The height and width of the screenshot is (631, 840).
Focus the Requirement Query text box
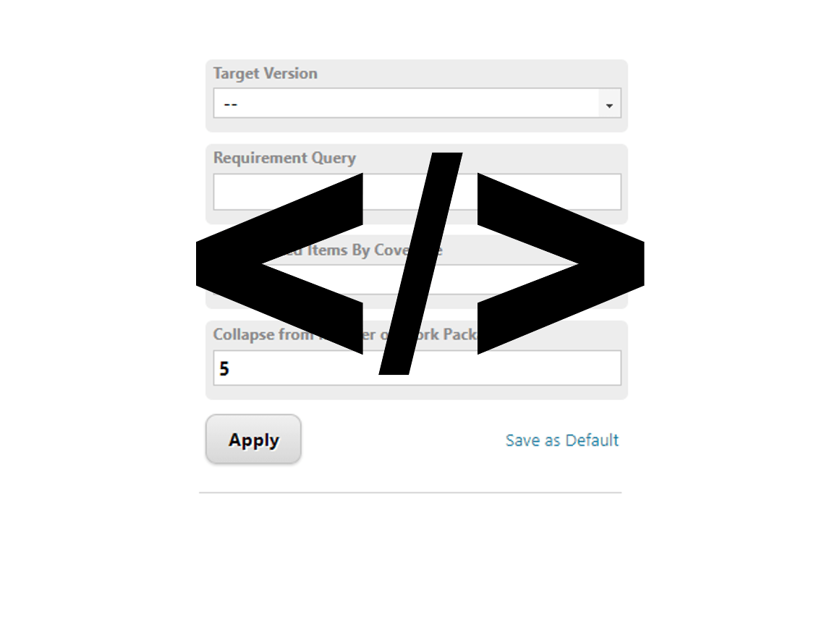tap(417, 192)
